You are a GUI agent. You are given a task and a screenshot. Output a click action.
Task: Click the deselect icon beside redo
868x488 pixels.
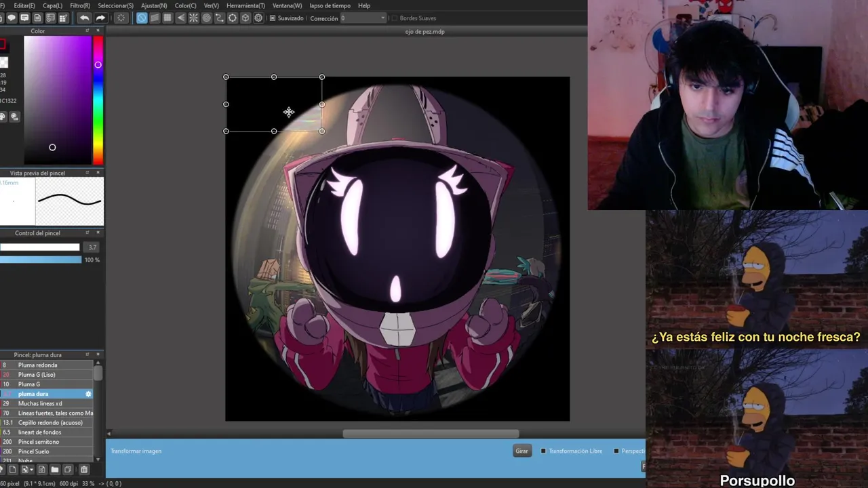click(121, 18)
